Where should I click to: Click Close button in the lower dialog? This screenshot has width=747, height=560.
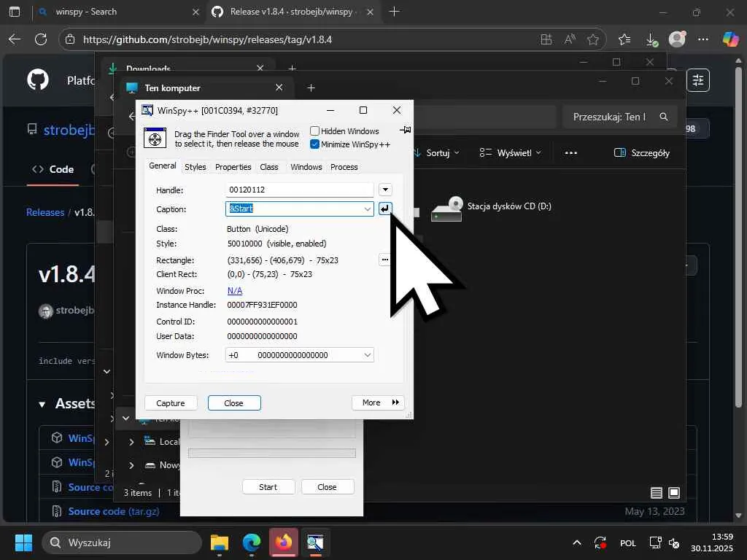coord(328,487)
